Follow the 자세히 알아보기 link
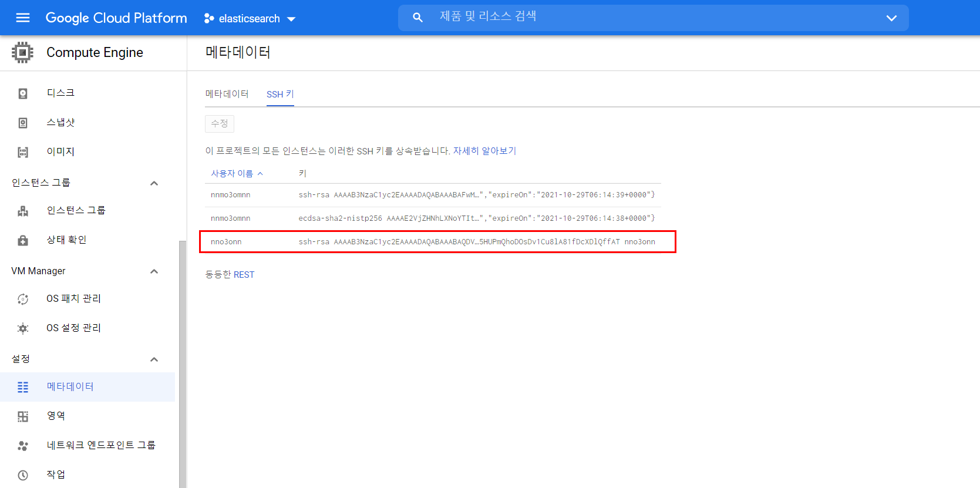The image size is (980, 488). [484, 151]
